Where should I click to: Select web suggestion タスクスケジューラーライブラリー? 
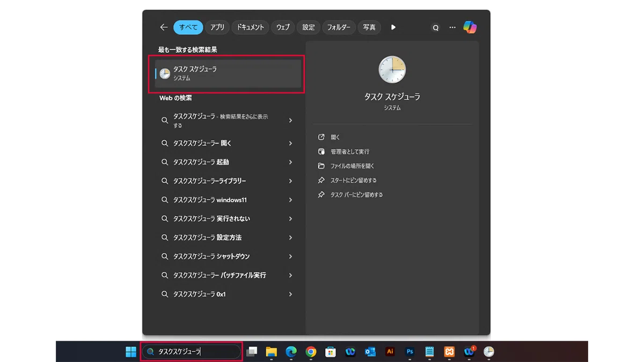pyautogui.click(x=228, y=181)
